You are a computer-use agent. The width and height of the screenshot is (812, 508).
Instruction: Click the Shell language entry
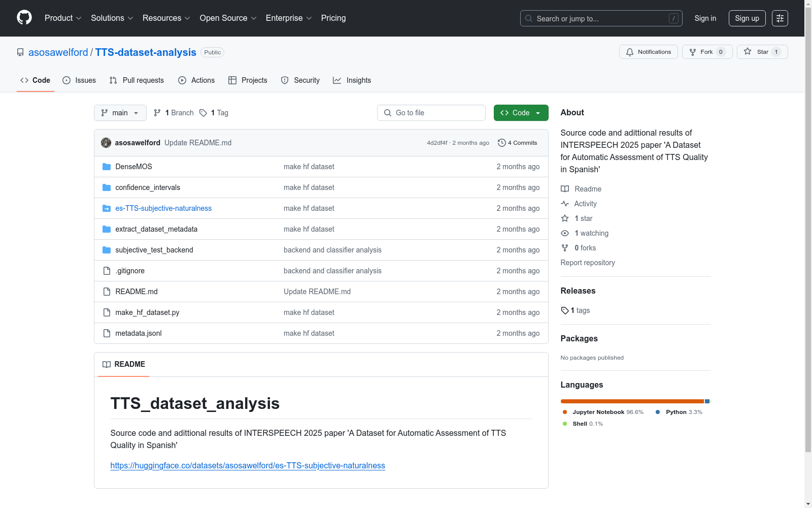(x=583, y=424)
